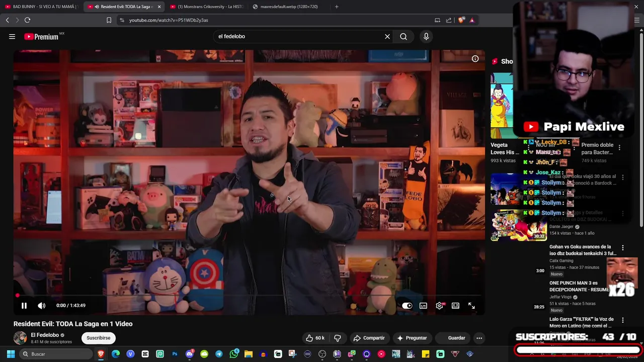Switch to Monstrans Crikoversity tab
The height and width of the screenshot is (362, 644).
(x=206, y=7)
